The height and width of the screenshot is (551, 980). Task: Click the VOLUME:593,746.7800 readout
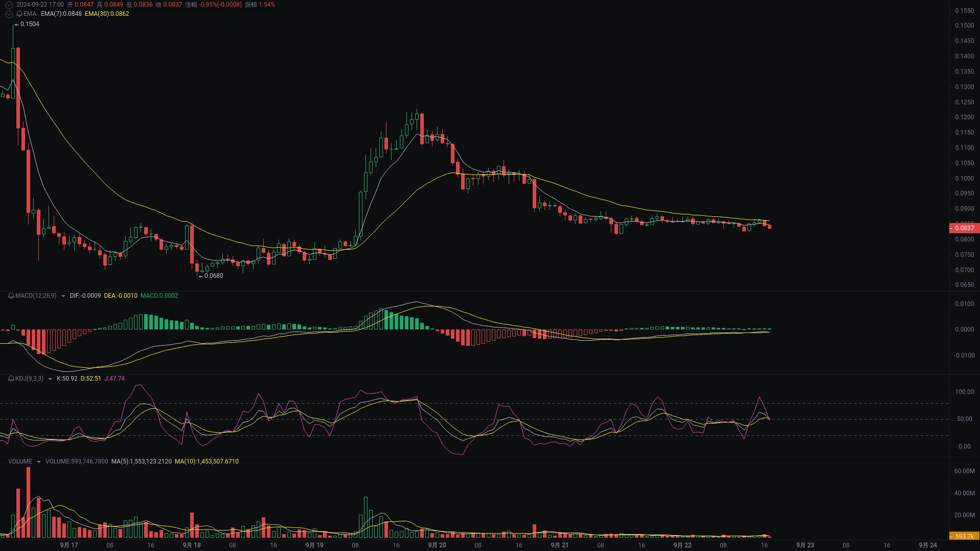tap(77, 461)
